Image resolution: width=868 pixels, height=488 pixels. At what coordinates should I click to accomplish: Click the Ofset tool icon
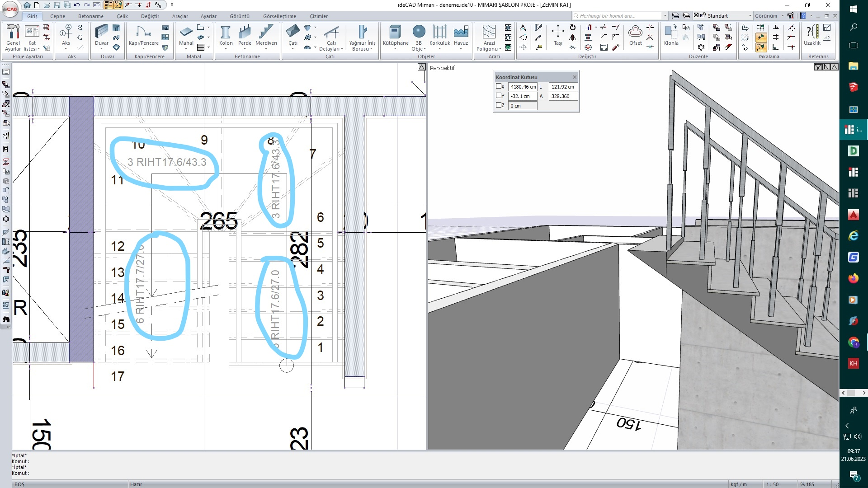point(635,35)
